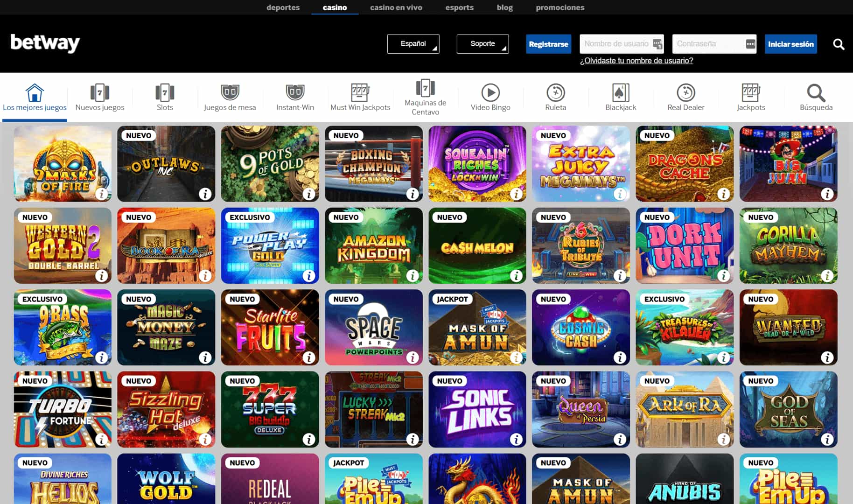Open Juegos de mesa category icon
This screenshot has height=504, width=853.
click(x=230, y=92)
